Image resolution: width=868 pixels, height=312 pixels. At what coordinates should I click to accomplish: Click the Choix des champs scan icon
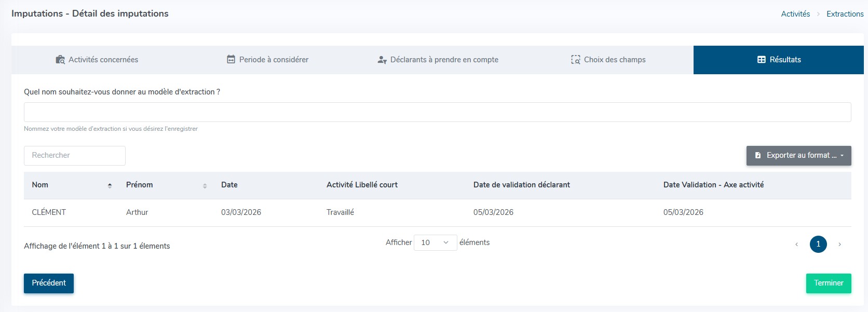[x=575, y=60]
